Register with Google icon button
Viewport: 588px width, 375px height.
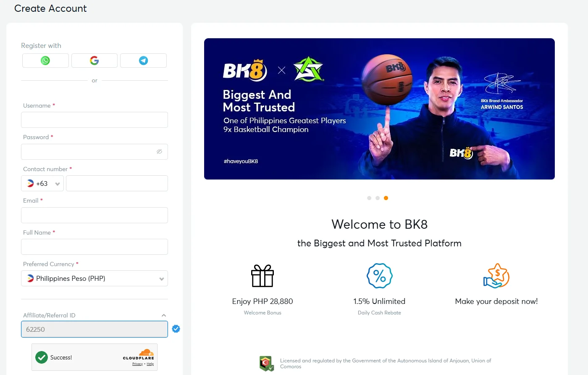click(94, 61)
